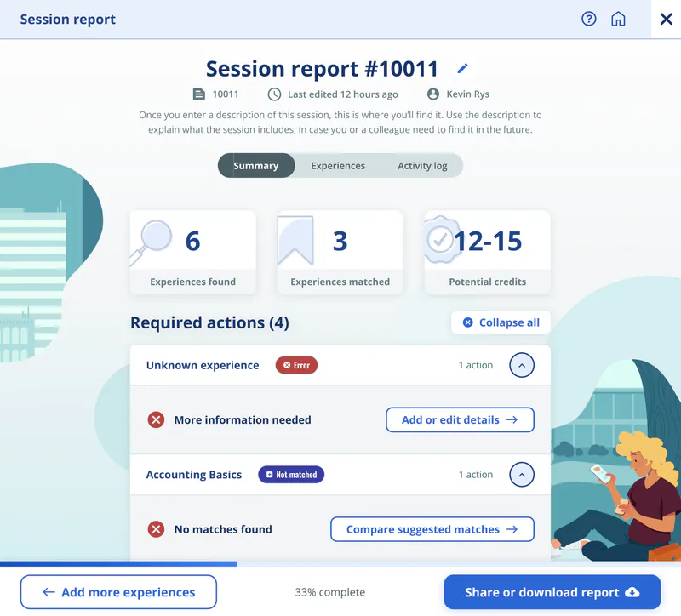Collapse the Accounting Basics section chevron
Screen dimensions: 681x616
(522, 475)
